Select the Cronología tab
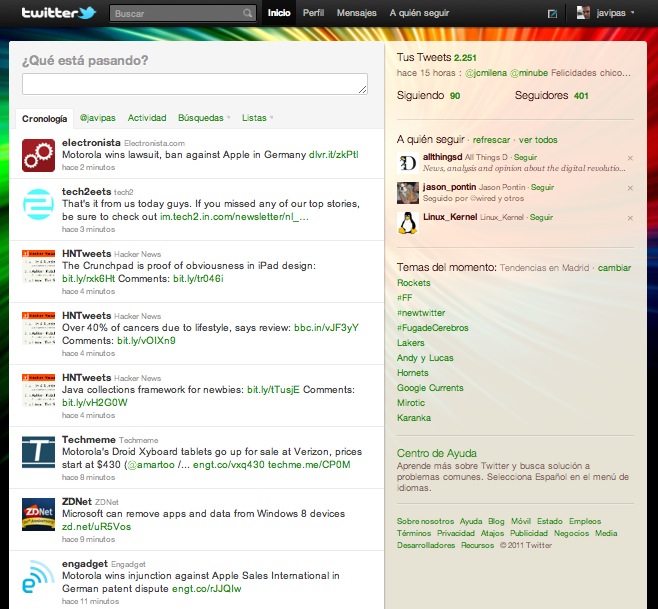The height and width of the screenshot is (609, 658). [44, 119]
